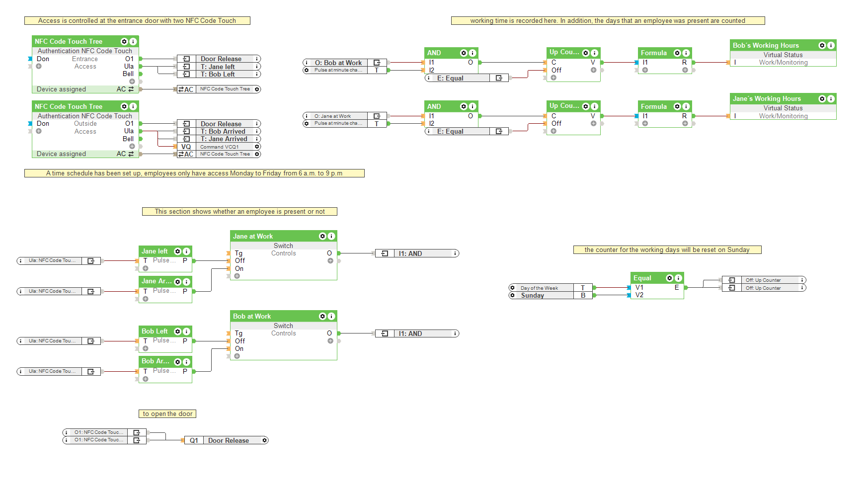Expand outputs with plus below Entrance tree's Bell
Image resolution: width=868 pixels, height=497 pixels.
[132, 82]
